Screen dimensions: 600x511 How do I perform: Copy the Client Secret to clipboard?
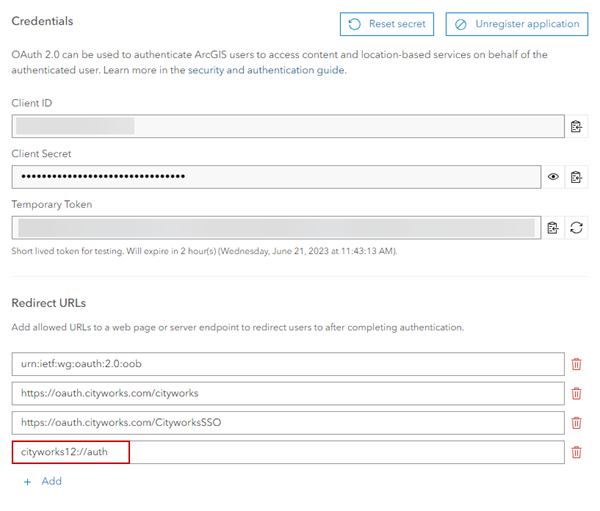pos(576,177)
